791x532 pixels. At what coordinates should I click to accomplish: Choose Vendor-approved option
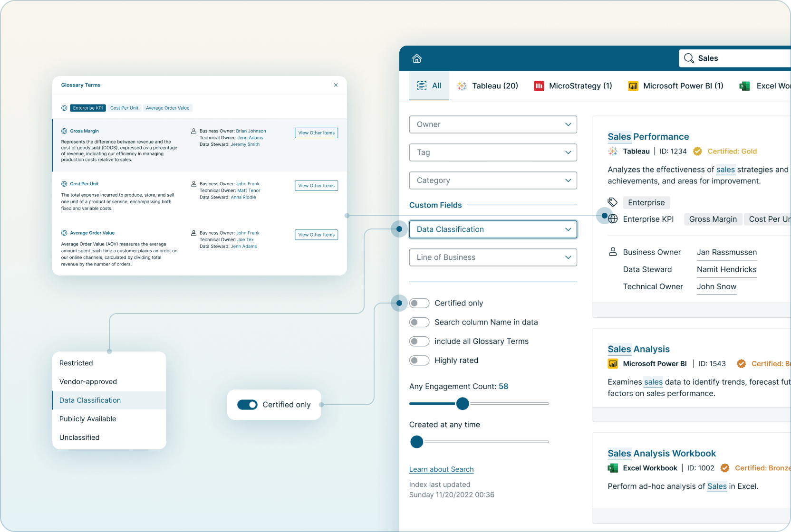click(x=109, y=381)
